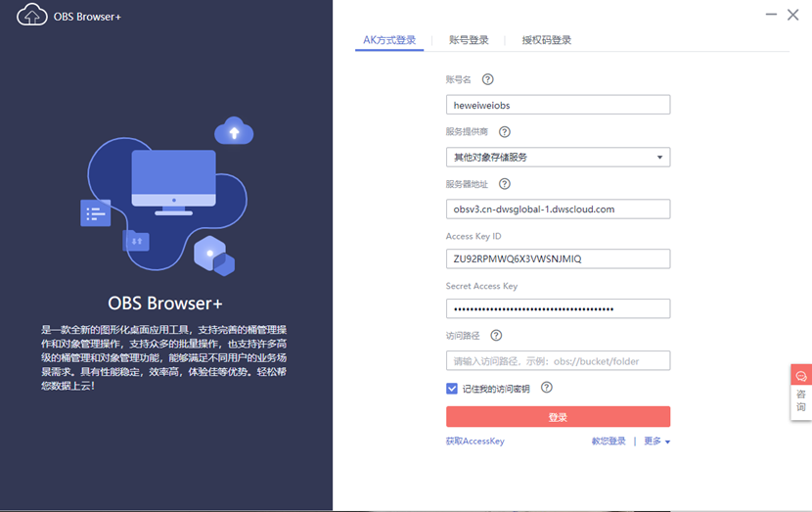Click the '服务提供商' label
812x512 pixels.
click(x=467, y=131)
